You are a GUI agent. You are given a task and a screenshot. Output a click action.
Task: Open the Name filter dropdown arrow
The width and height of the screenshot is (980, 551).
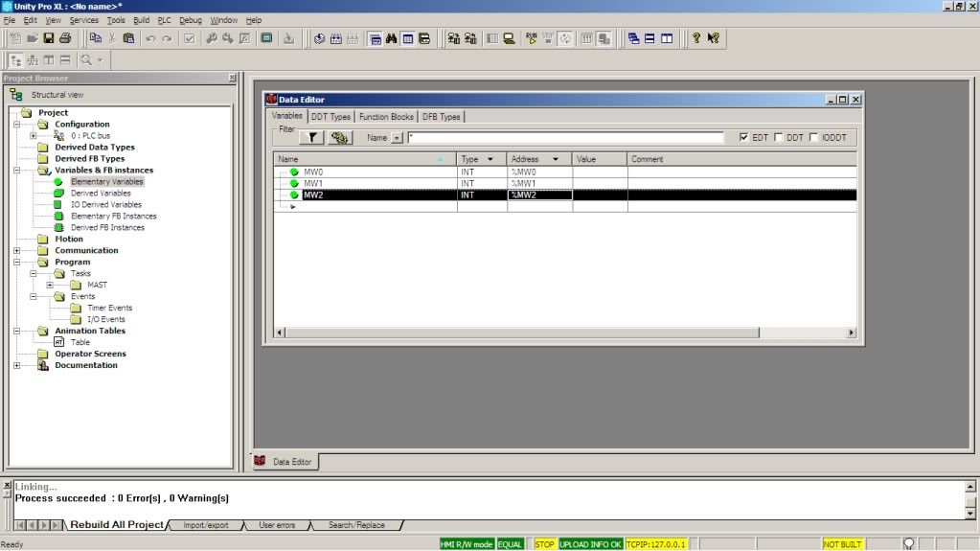point(397,138)
